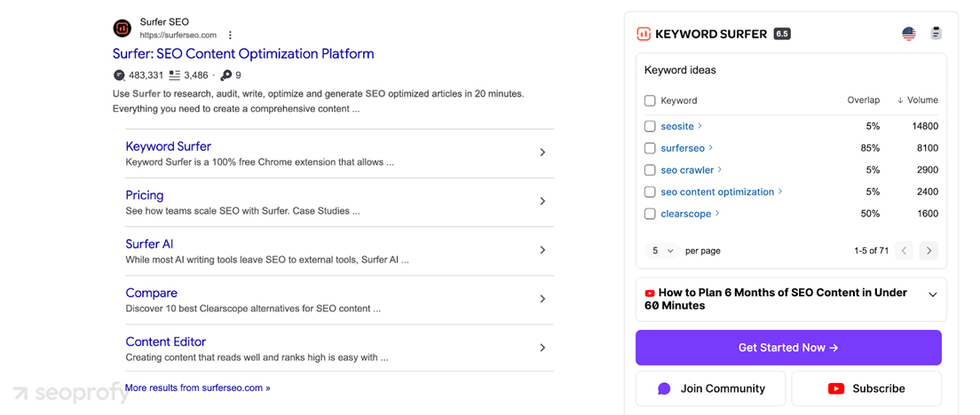Click the Join Community button
This screenshot has height=415, width=980.
pyautogui.click(x=711, y=388)
